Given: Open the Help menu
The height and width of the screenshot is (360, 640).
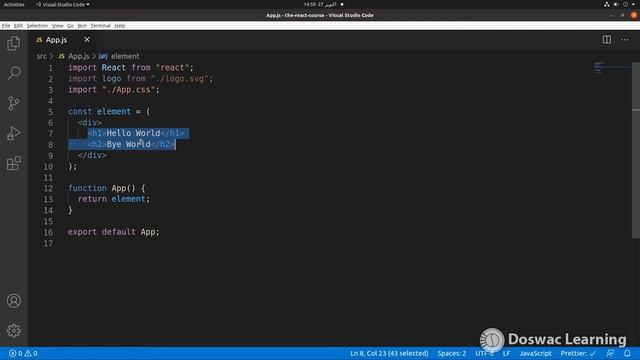Looking at the screenshot, I should (x=120, y=25).
